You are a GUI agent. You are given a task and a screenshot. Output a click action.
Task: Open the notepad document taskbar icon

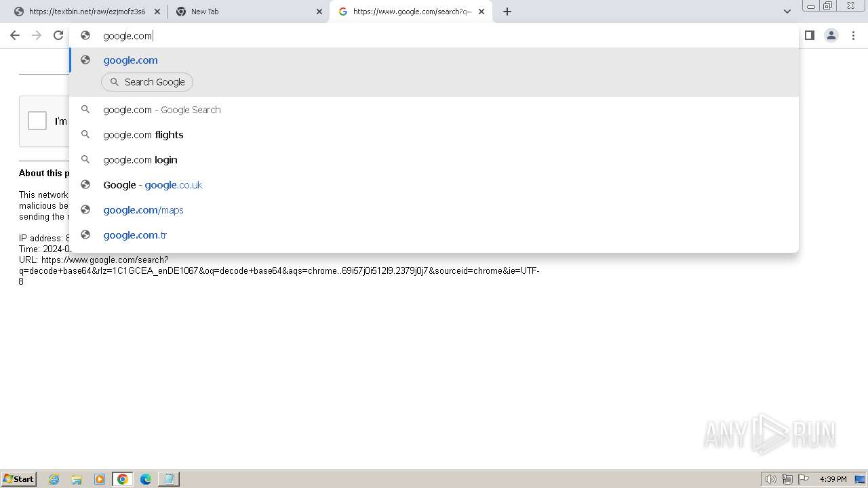[x=168, y=479]
